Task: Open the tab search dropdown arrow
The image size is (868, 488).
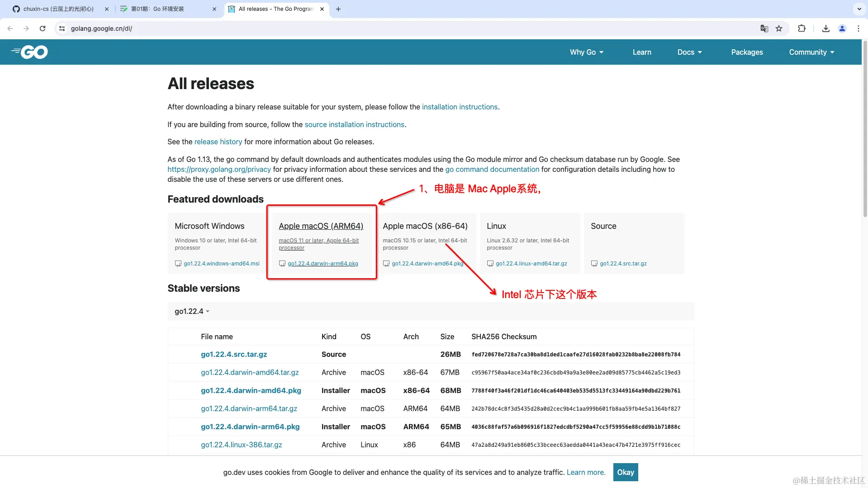Action: click(x=859, y=9)
